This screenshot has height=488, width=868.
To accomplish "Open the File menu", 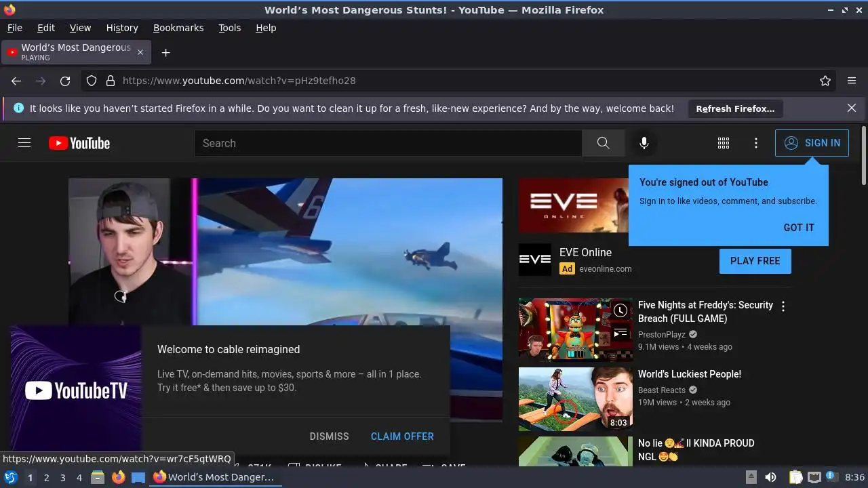I will [x=15, y=28].
